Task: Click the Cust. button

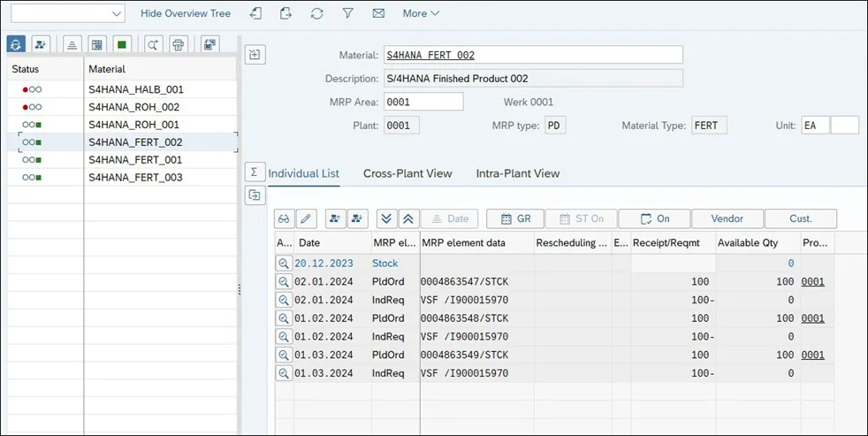Action: 801,218
